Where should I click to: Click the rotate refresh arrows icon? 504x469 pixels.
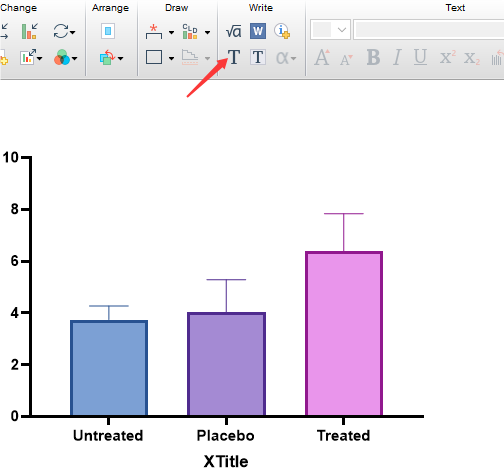pyautogui.click(x=61, y=31)
